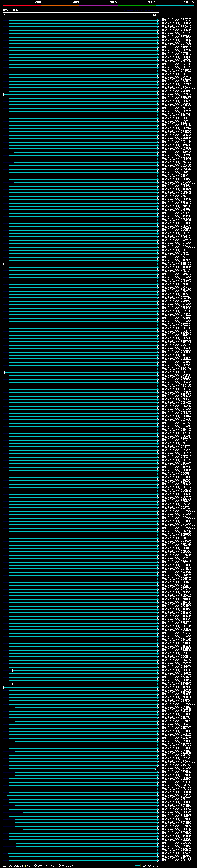Select hit label UniRef100_B8LYV7

177,365
